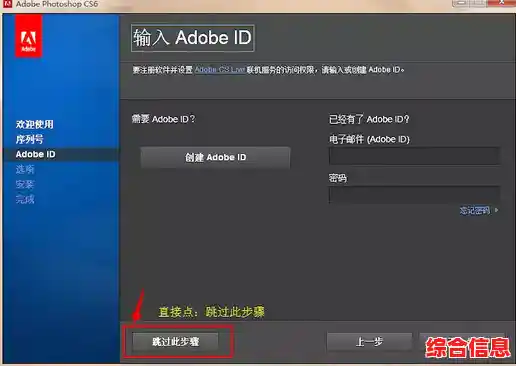Screen dimensions: 516x366
Task: Select 安装 step in sidebar
Action: [x=25, y=184]
